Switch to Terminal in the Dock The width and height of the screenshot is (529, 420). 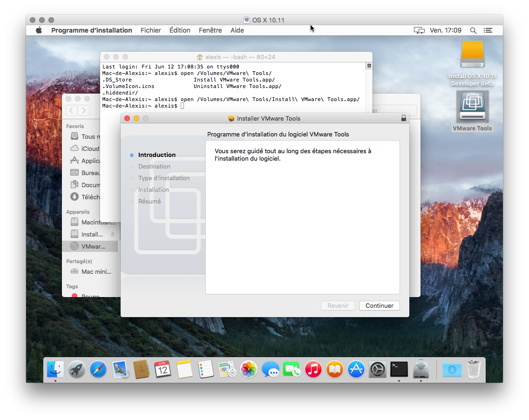[x=399, y=369]
